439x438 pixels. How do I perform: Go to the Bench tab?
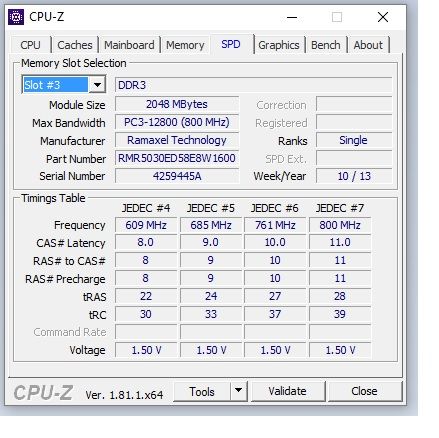tap(326, 45)
